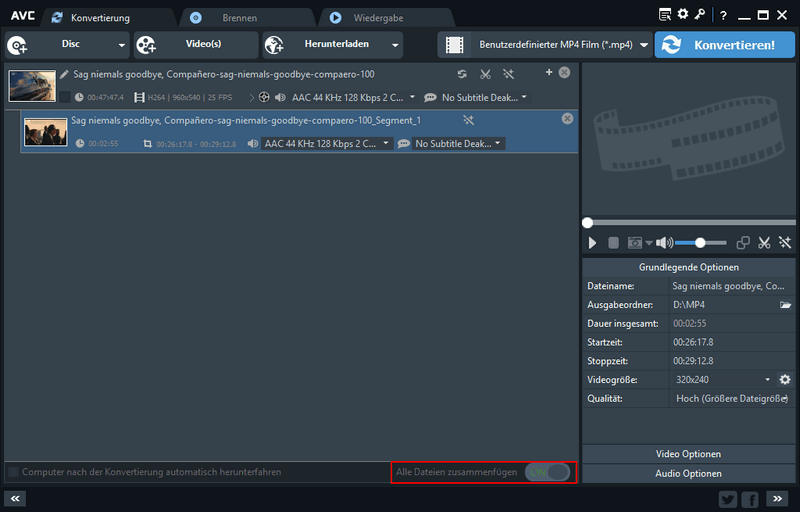Click Ausgabeordner value D:\MP4

tap(689, 305)
